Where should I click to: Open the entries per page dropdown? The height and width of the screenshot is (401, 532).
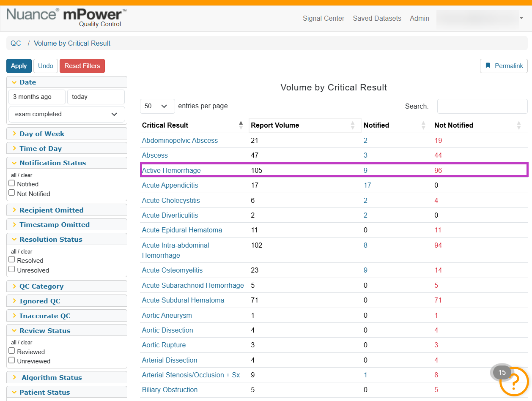click(157, 106)
